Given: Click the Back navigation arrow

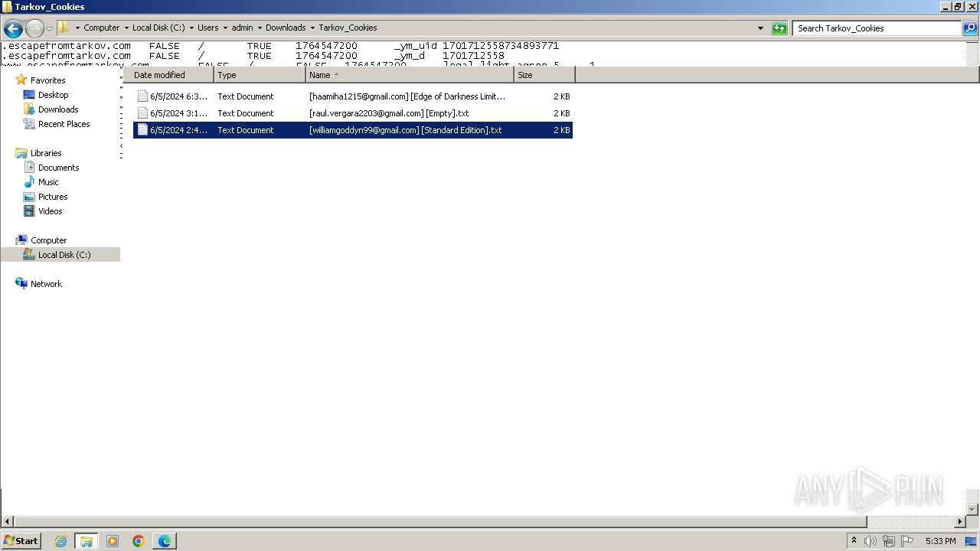Looking at the screenshot, I should point(13,29).
